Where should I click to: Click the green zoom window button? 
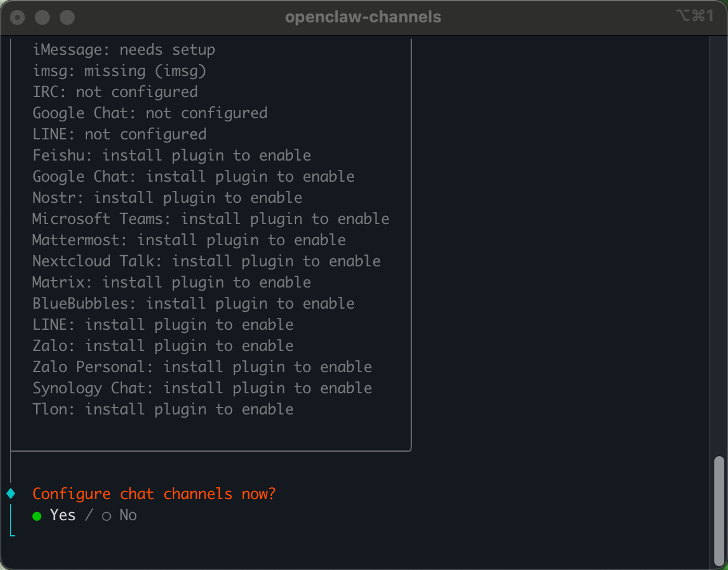tap(67, 17)
